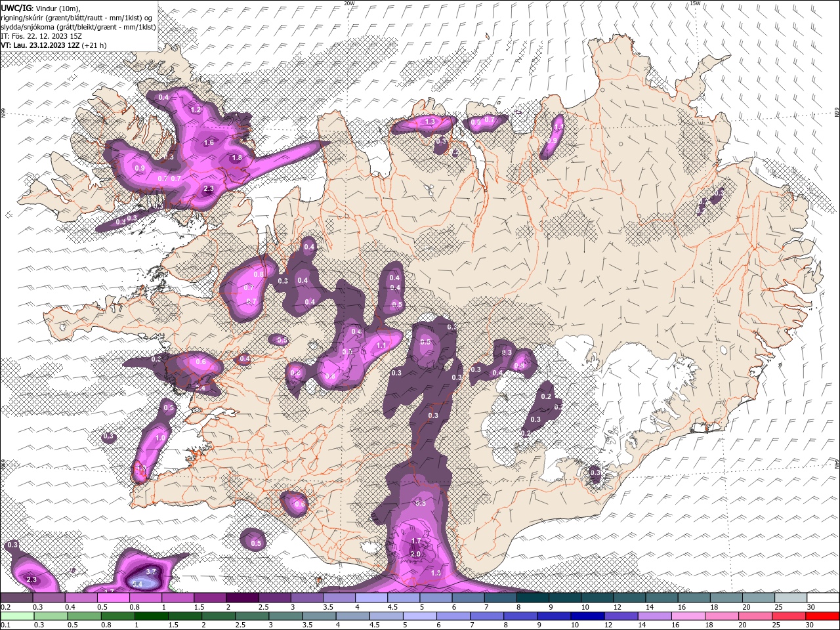
Task: Click the 1.1 value in the central highlands cell
Action: pos(381,345)
